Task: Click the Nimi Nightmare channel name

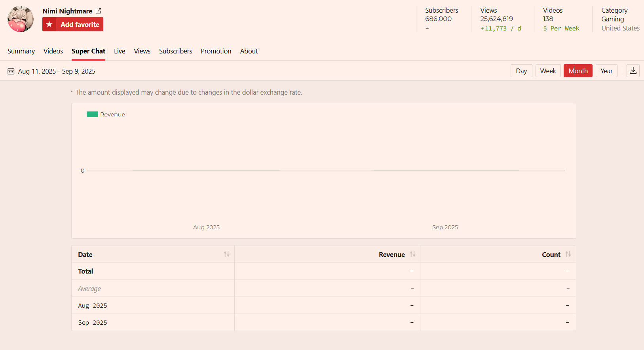Action: click(67, 11)
